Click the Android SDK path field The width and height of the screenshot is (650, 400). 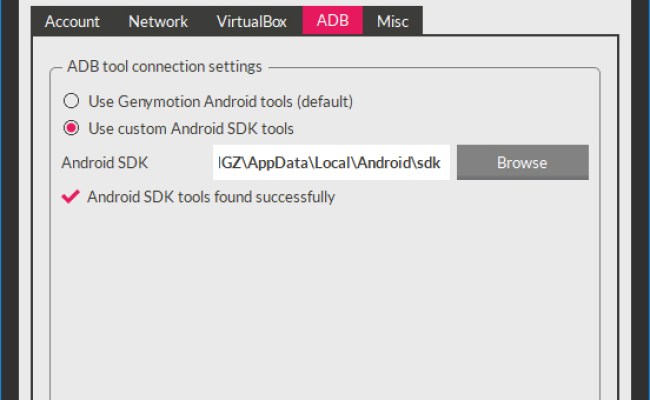pyautogui.click(x=331, y=162)
